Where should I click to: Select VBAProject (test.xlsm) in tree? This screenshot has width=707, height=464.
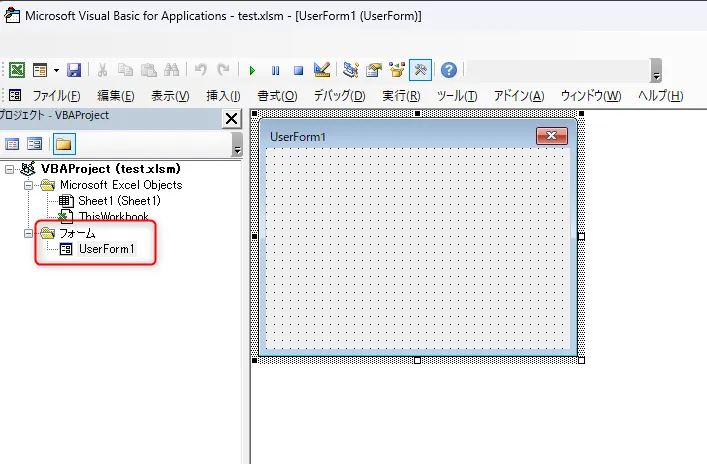click(x=110, y=169)
